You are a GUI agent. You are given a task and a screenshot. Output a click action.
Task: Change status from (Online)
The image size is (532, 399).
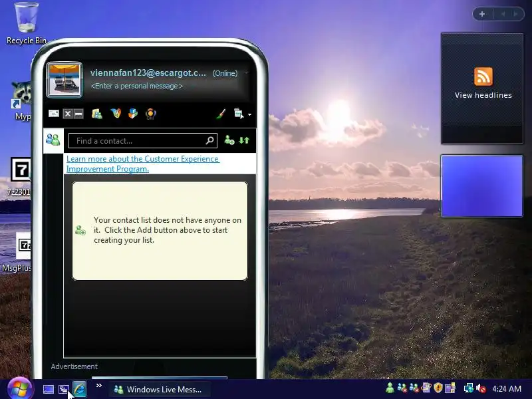225,73
